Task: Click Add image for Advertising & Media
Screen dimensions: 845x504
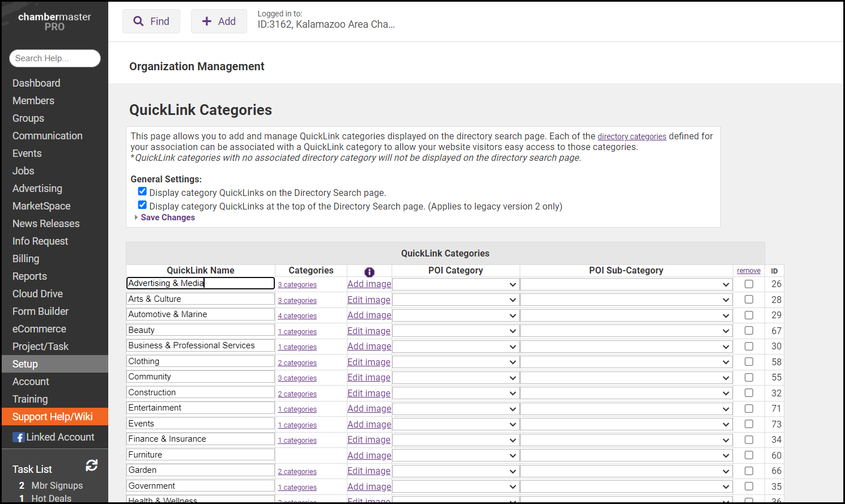Action: point(369,284)
